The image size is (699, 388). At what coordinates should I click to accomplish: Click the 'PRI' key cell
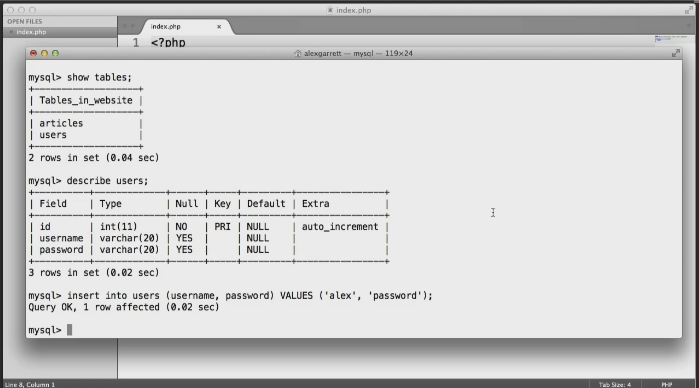point(222,227)
